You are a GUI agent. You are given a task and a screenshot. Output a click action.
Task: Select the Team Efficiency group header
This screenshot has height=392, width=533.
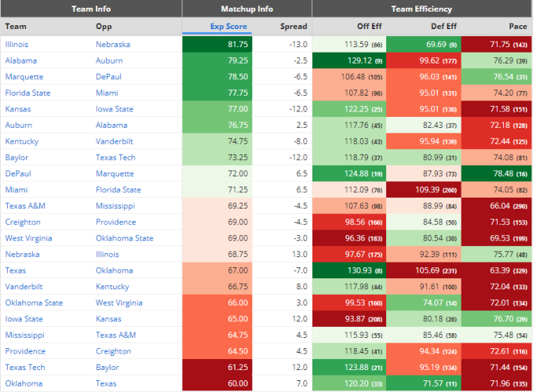click(x=422, y=9)
